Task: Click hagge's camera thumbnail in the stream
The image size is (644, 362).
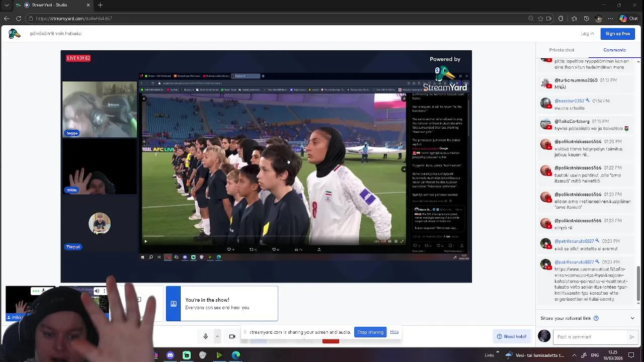Action: click(99, 109)
